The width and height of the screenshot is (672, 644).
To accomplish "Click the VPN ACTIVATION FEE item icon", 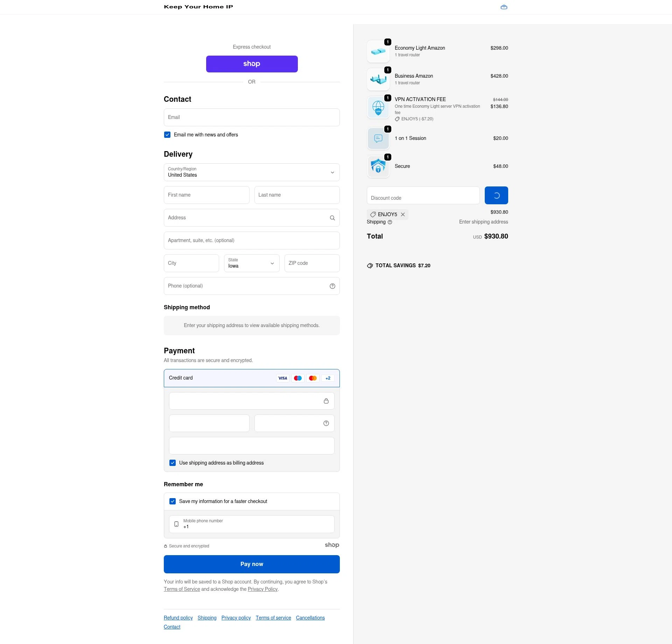I will 378,107.
